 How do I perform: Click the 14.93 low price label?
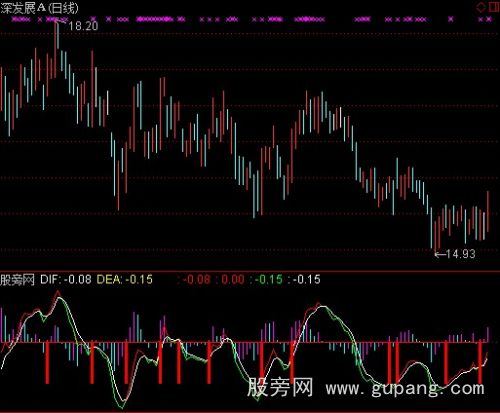[460, 254]
